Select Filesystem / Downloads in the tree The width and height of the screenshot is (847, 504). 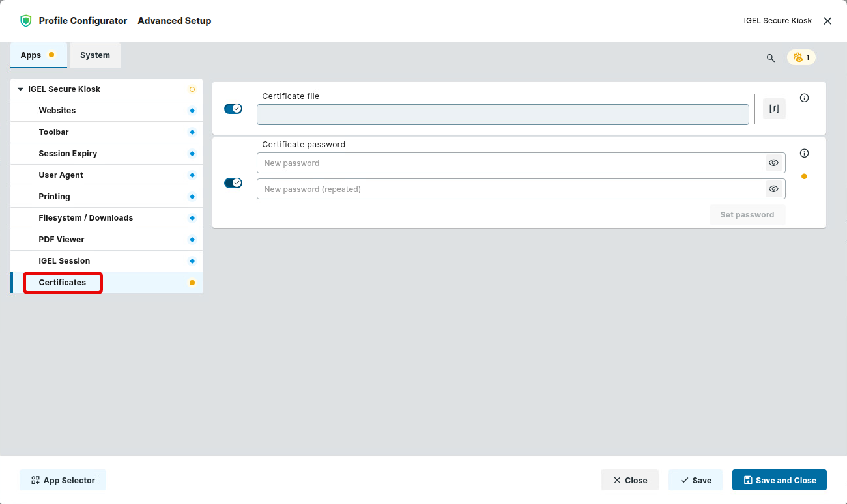[85, 218]
